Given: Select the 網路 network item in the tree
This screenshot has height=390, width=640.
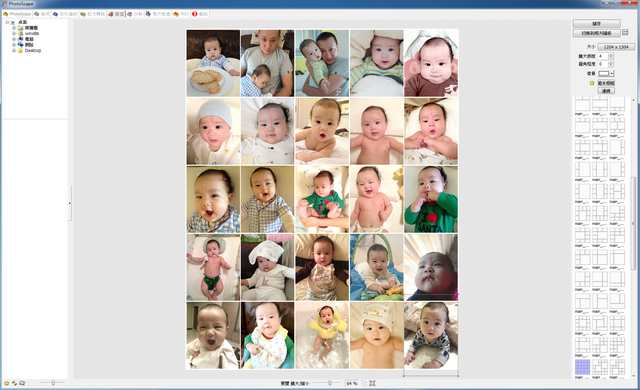Looking at the screenshot, I should [x=29, y=45].
